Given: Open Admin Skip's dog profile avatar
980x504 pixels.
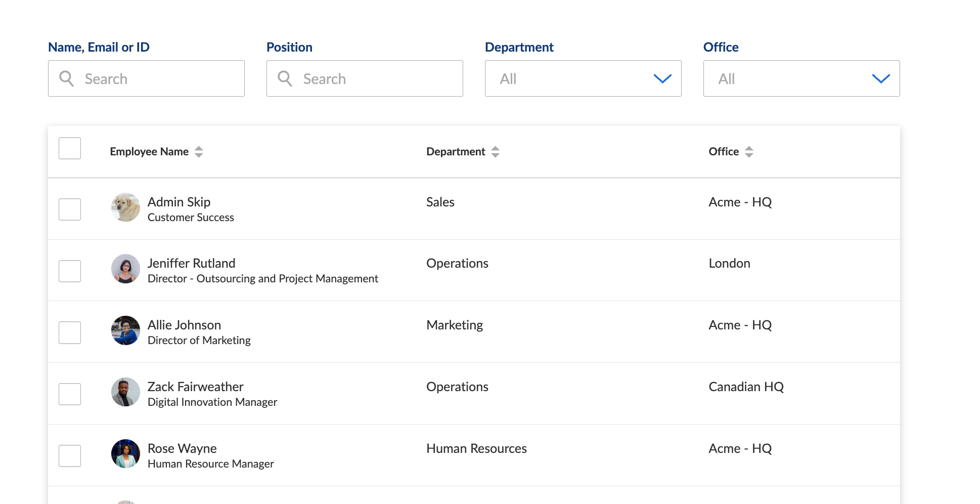Looking at the screenshot, I should pyautogui.click(x=125, y=207).
